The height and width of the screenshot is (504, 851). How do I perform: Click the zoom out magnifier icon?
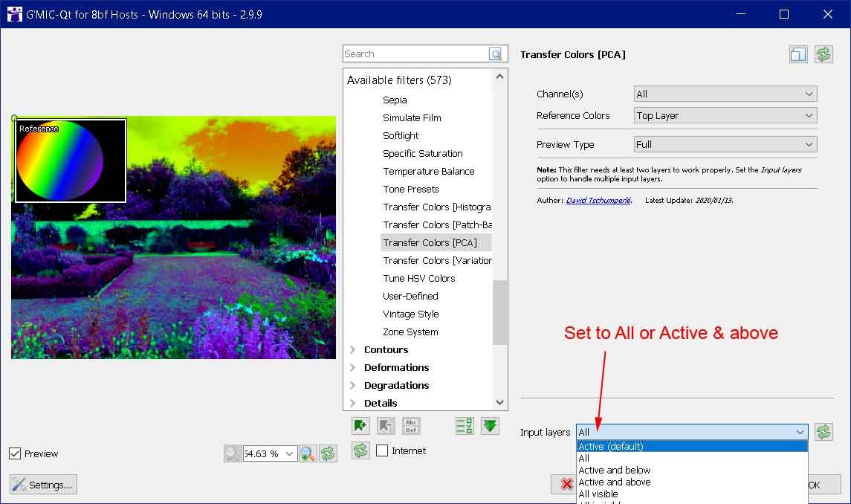[x=233, y=453]
